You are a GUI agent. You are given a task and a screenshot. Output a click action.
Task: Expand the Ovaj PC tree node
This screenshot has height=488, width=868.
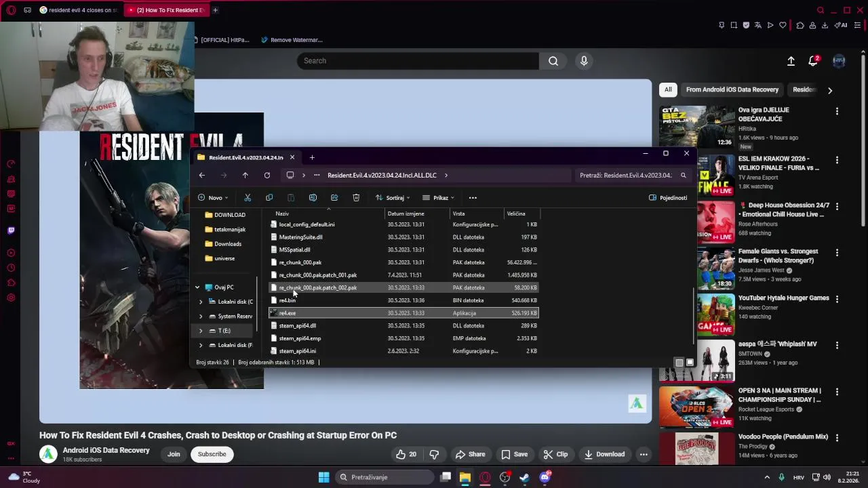click(x=197, y=287)
